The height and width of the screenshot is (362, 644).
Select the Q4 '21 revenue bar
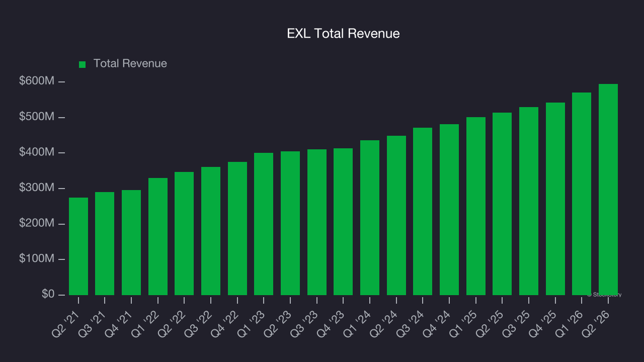(131, 242)
